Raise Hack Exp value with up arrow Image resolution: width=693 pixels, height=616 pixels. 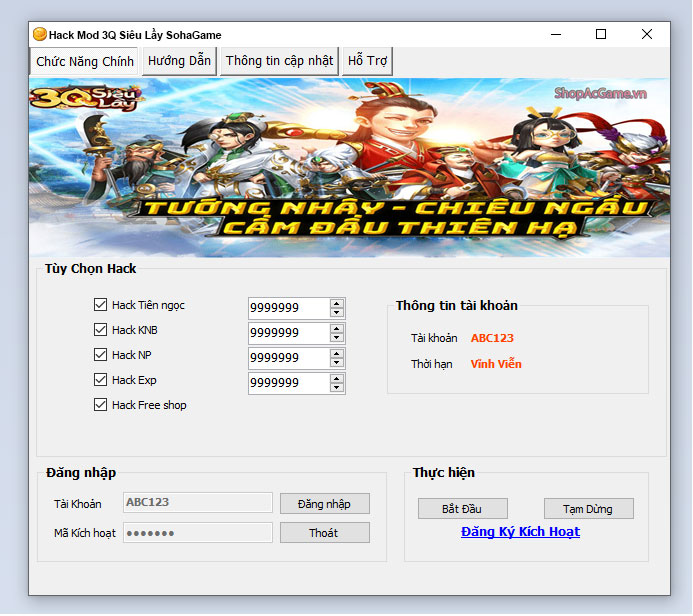pos(337,379)
